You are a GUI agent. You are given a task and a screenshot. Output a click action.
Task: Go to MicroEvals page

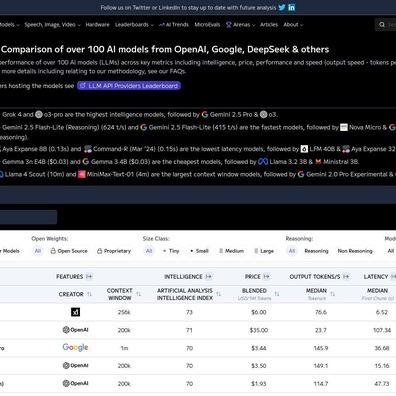pos(207,25)
